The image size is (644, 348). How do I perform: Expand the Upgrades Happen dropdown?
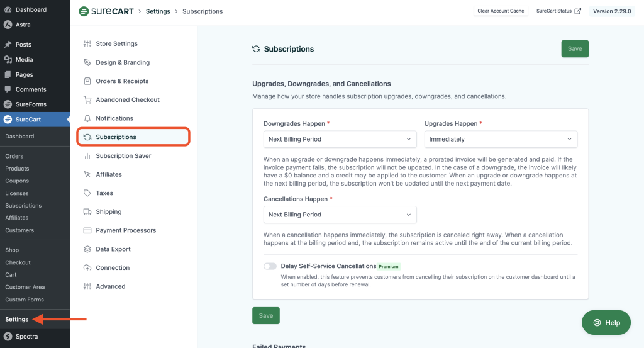pyautogui.click(x=501, y=139)
